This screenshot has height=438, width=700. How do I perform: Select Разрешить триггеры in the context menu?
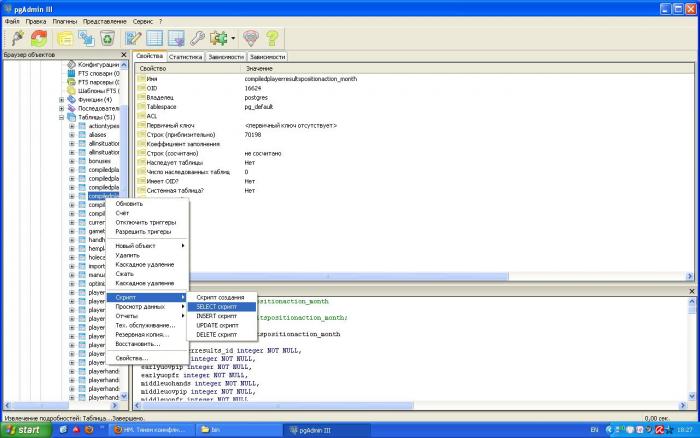[147, 232]
